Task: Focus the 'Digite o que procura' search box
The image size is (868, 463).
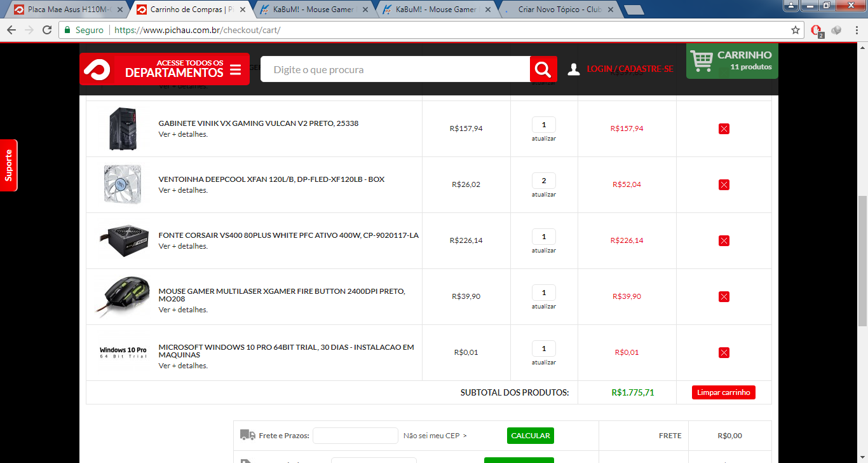Action: (395, 69)
